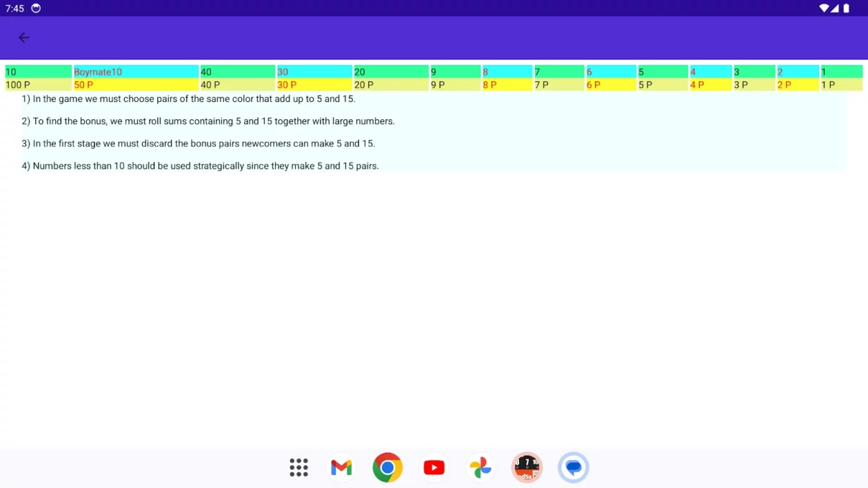Launch YouTube from the dock
Screen dimensions: 868x488
point(434,467)
